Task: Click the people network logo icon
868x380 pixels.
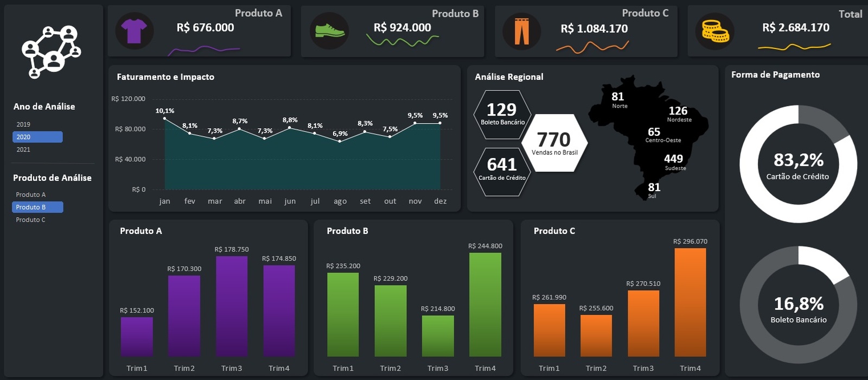Action: pyautogui.click(x=52, y=51)
